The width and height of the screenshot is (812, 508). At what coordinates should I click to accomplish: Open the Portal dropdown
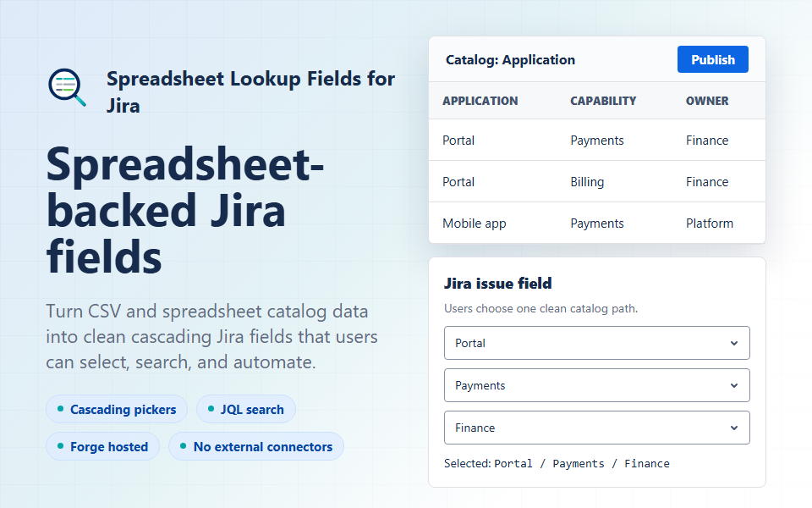[x=596, y=343]
